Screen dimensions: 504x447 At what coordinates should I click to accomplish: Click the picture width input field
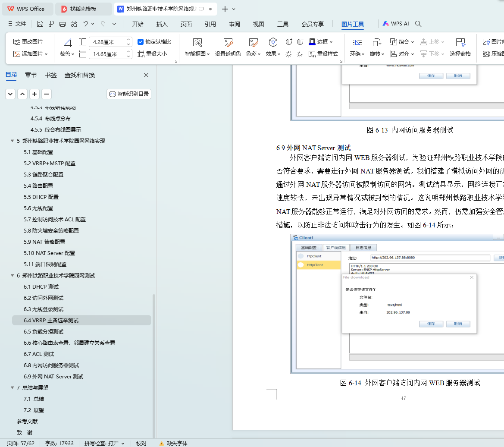tap(107, 54)
